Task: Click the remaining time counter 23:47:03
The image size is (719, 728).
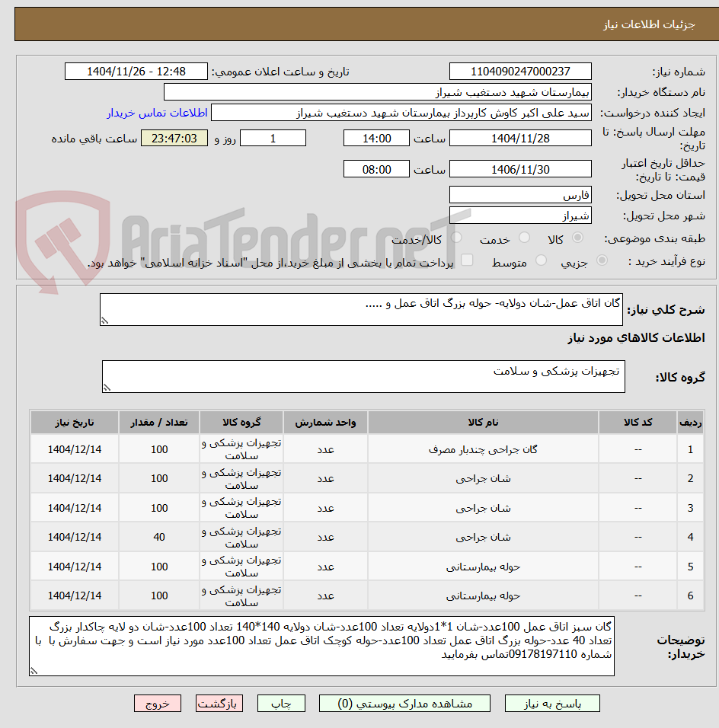Action: [174, 139]
